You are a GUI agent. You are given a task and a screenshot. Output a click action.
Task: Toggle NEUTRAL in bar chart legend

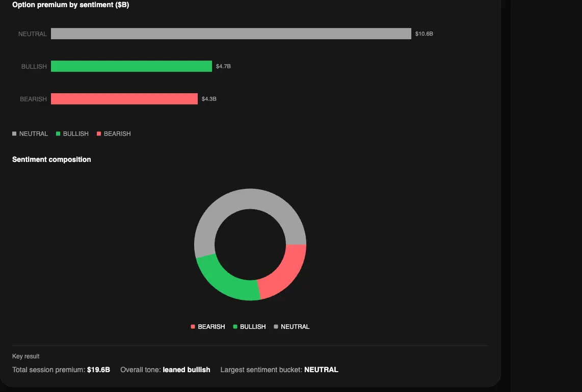tap(30, 134)
